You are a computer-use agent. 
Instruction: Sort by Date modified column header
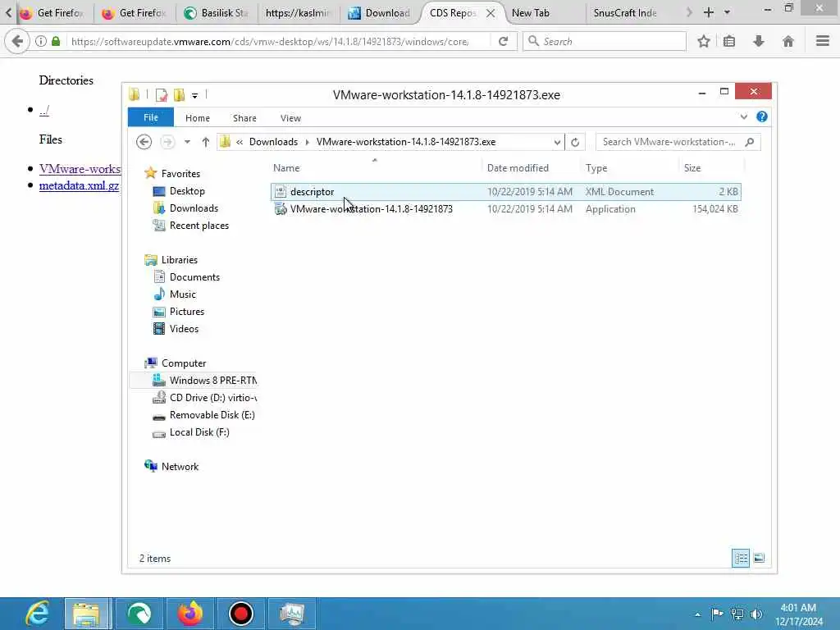tap(518, 168)
